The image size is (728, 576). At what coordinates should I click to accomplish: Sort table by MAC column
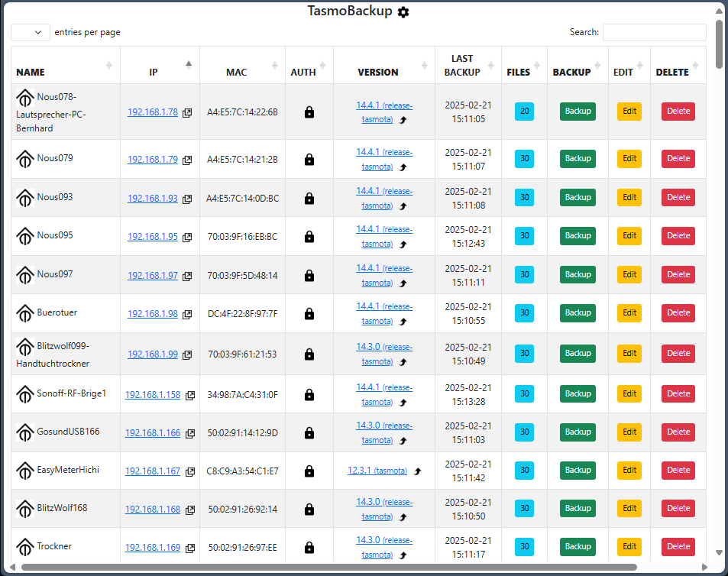pos(243,65)
